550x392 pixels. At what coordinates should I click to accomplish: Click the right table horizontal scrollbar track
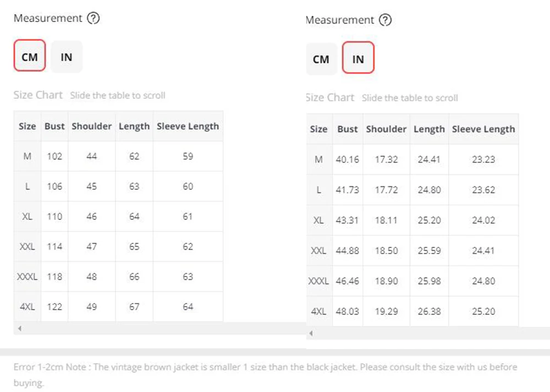[x=428, y=333]
